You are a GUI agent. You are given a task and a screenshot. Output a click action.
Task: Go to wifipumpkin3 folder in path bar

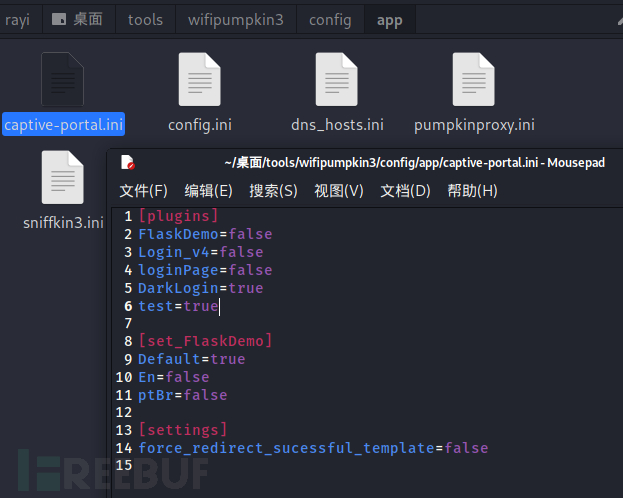click(x=236, y=20)
